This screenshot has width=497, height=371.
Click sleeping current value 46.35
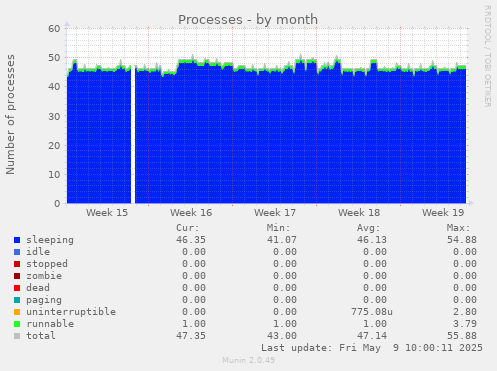(x=191, y=240)
